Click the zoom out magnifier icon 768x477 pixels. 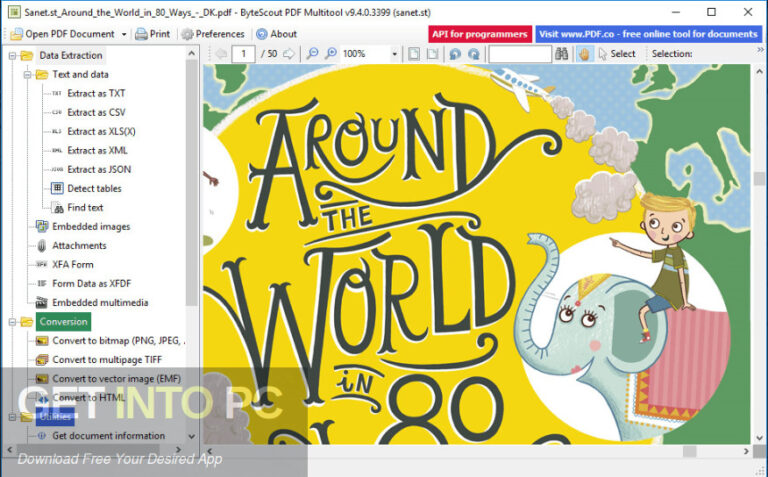click(312, 53)
